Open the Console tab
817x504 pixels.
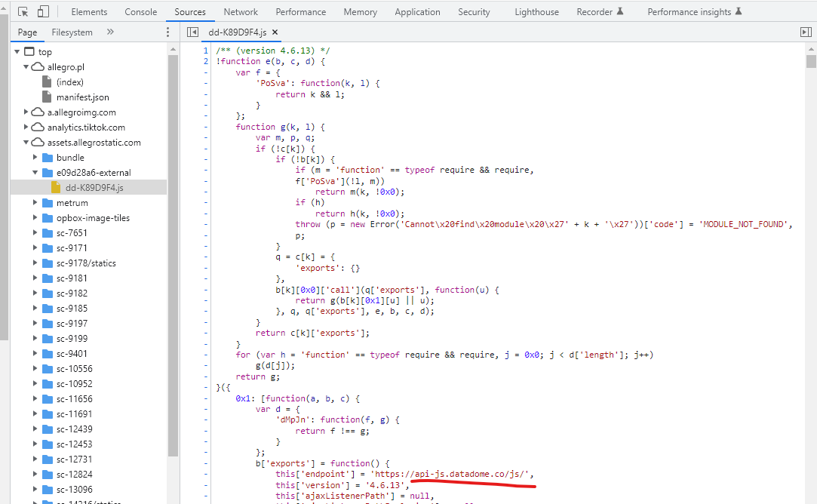[141, 12]
